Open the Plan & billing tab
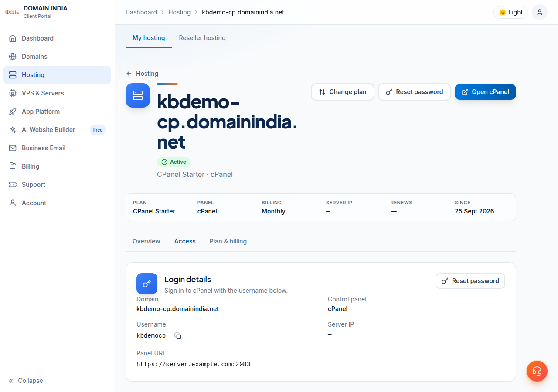Screen dimensions: 558x392 [228, 241]
